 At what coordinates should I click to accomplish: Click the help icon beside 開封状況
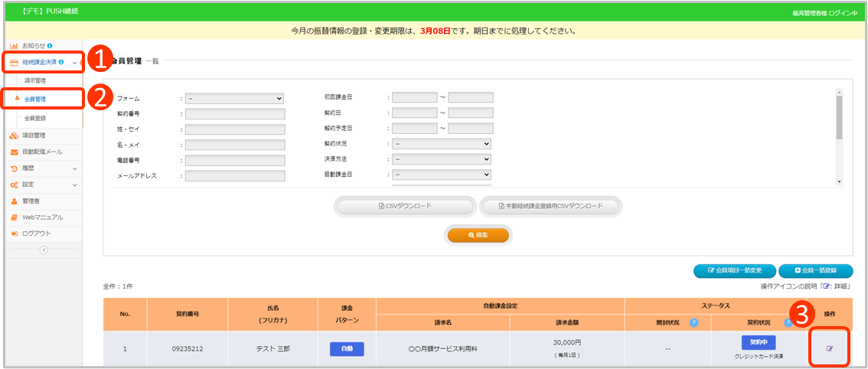point(693,322)
